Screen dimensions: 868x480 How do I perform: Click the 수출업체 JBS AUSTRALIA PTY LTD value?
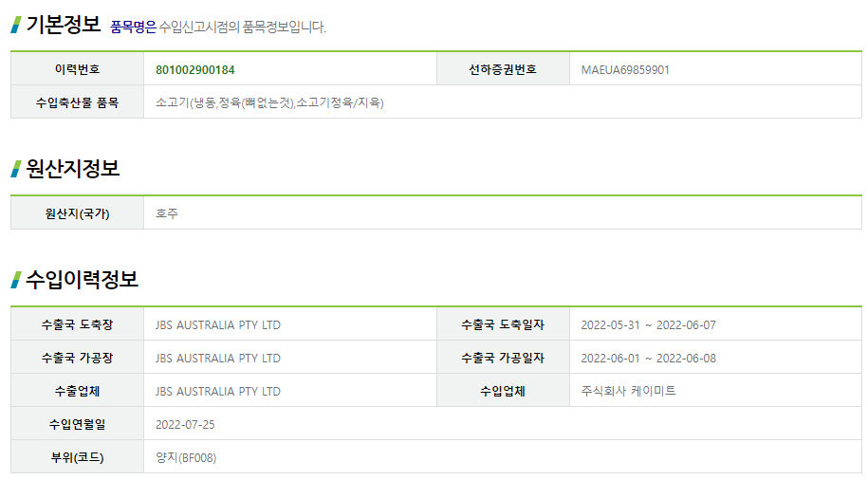pyautogui.click(x=217, y=392)
